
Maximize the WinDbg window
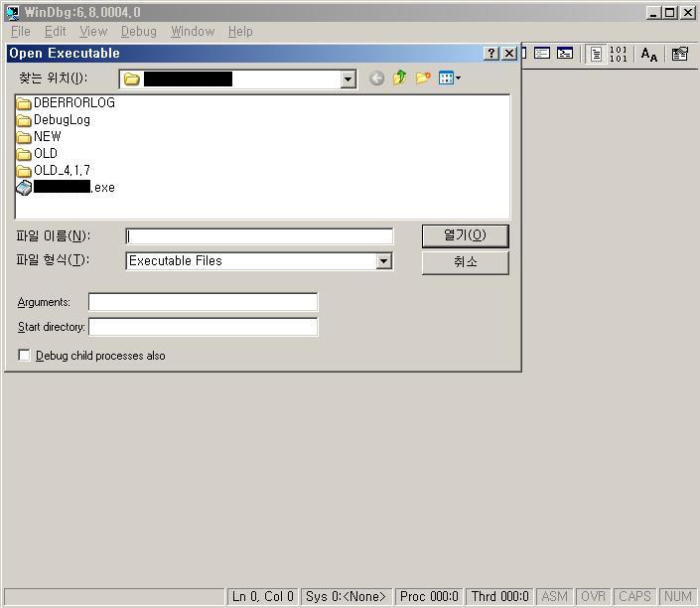click(x=670, y=13)
